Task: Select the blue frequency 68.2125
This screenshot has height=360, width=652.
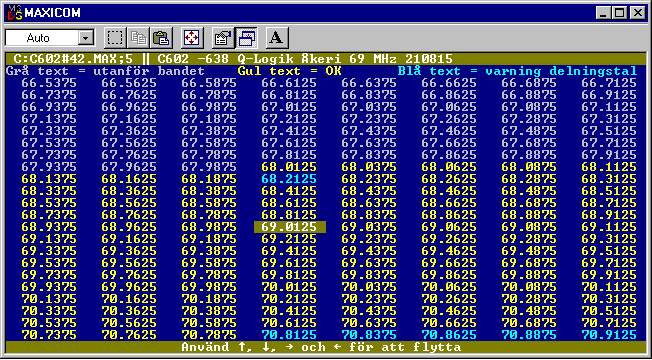Action: [x=289, y=179]
